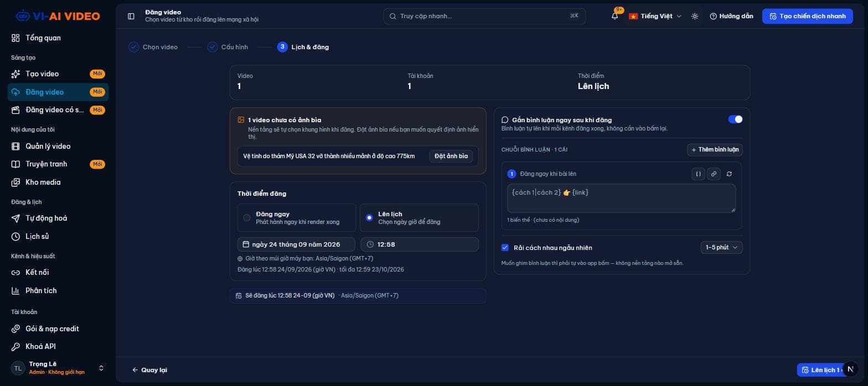Image resolution: width=868 pixels, height=386 pixels.
Task: Click the link icon in comment 1
Action: click(714, 174)
